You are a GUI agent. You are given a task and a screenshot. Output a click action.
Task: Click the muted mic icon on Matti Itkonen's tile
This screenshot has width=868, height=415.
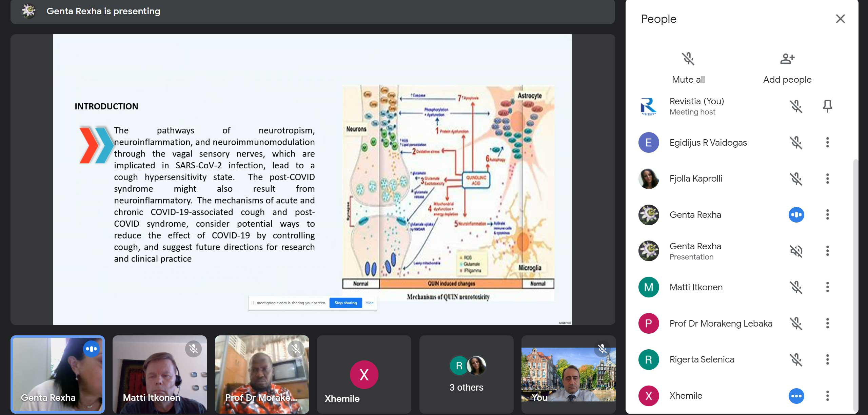click(x=193, y=349)
